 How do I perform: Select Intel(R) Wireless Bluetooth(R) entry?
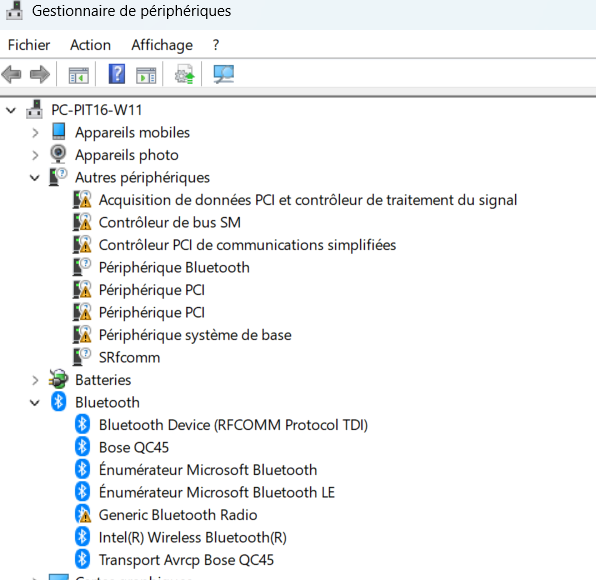pyautogui.click(x=193, y=537)
